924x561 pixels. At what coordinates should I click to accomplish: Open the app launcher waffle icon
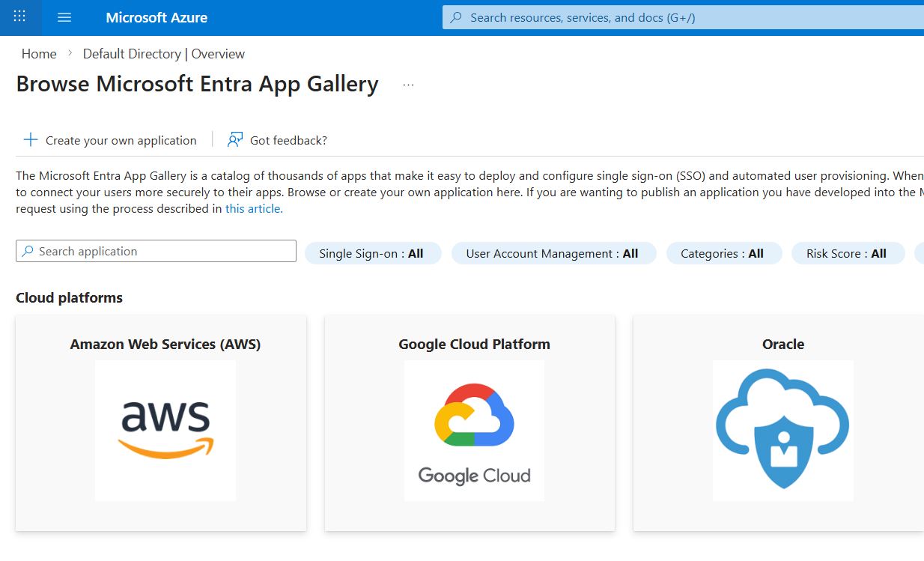20,17
